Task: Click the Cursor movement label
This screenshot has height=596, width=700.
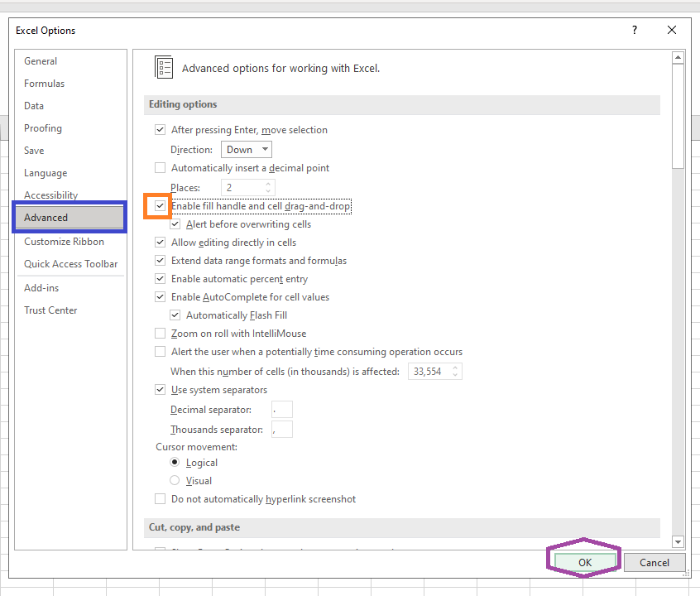Action: [196, 447]
